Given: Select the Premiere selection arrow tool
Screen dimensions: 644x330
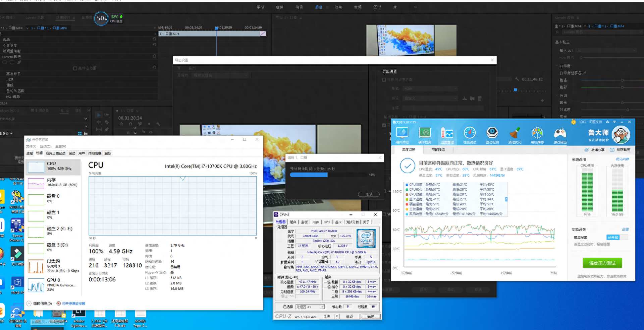Looking at the screenshot, I should 99,115.
